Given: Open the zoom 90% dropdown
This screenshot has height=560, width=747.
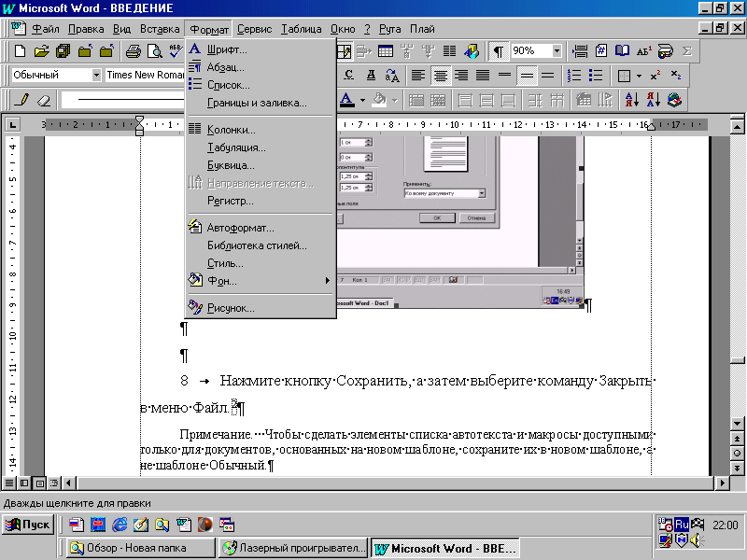Looking at the screenshot, I should pos(557,51).
